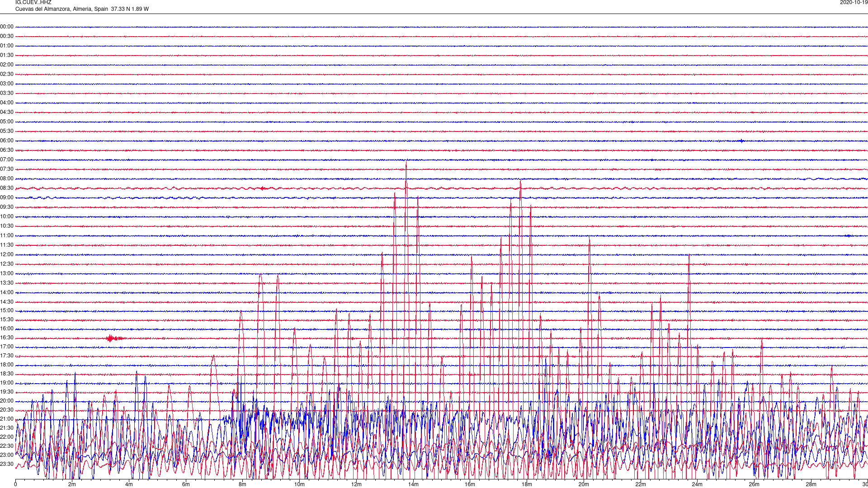Select the 07:00 time label

7,160
